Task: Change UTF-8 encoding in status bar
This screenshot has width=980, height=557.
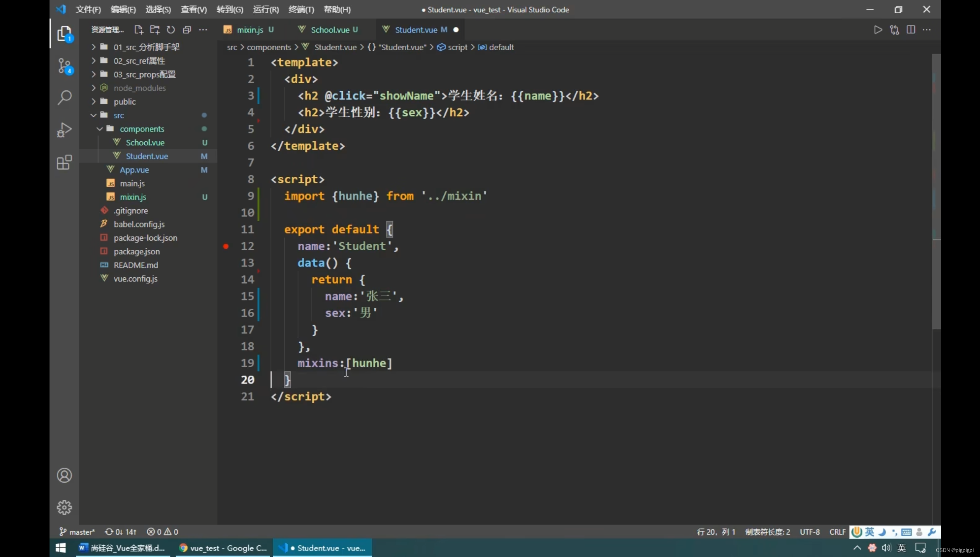Action: (x=810, y=532)
